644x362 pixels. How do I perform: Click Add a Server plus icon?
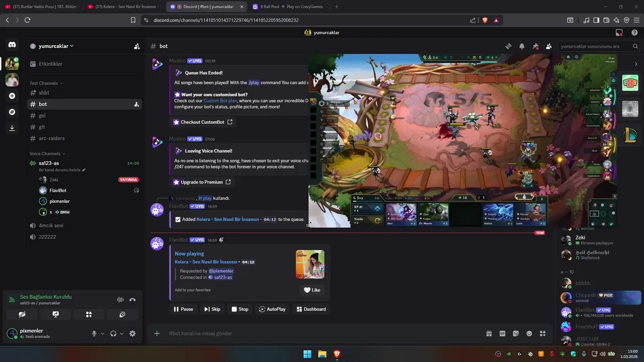pos(12,96)
